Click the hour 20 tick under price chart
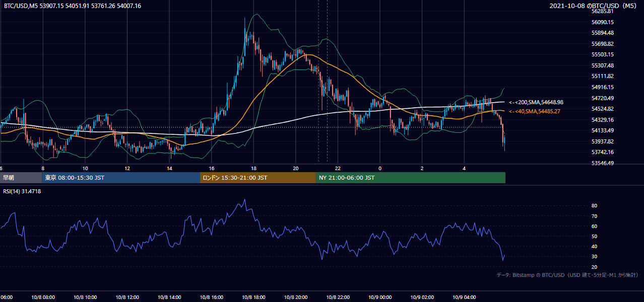 pyautogui.click(x=296, y=168)
